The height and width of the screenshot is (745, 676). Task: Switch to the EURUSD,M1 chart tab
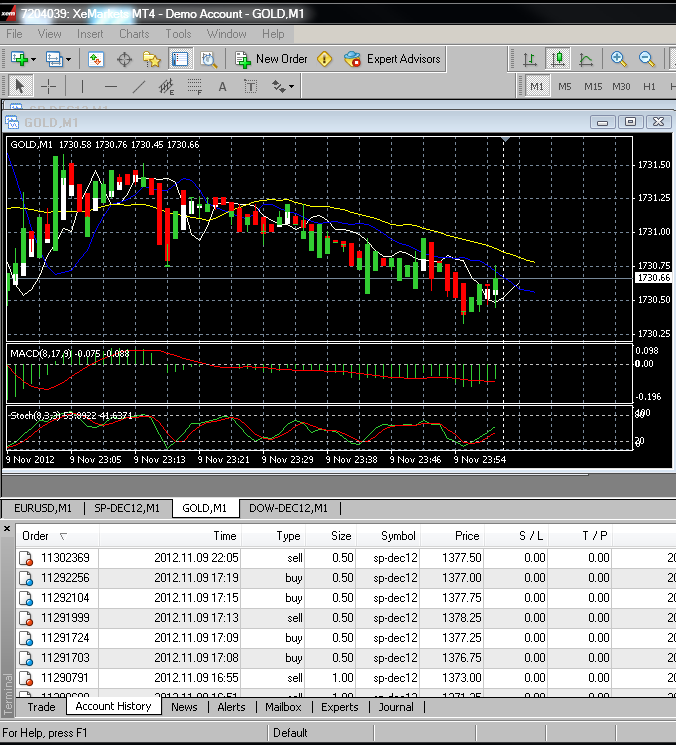pyautogui.click(x=43, y=508)
